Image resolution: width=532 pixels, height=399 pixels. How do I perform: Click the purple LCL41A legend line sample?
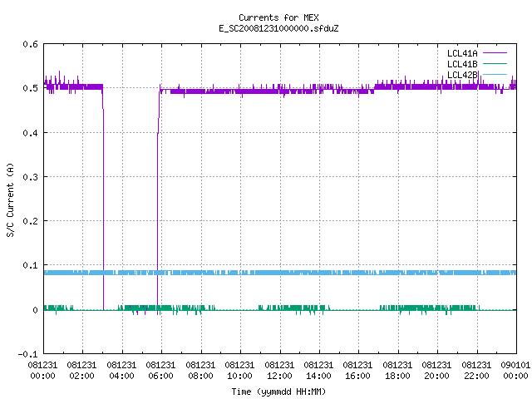coord(495,53)
